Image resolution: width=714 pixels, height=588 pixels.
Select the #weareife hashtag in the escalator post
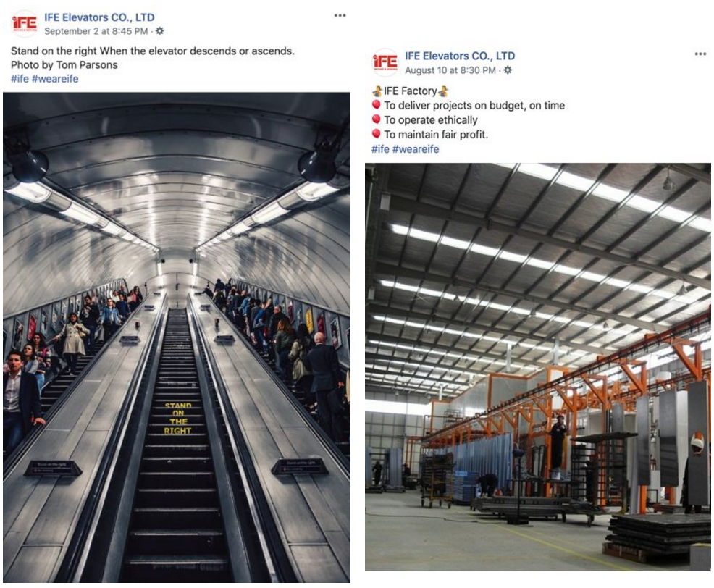(x=55, y=79)
